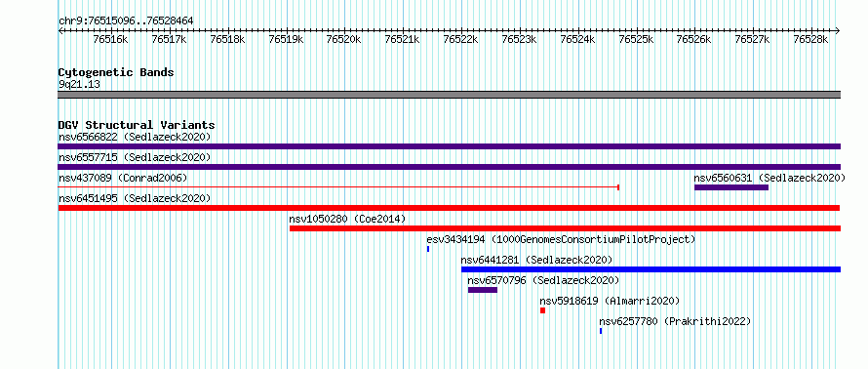This screenshot has width=868, height=369.
Task: Open the nsv6451495 (Sedlazeck2020) label
Action: [135, 198]
